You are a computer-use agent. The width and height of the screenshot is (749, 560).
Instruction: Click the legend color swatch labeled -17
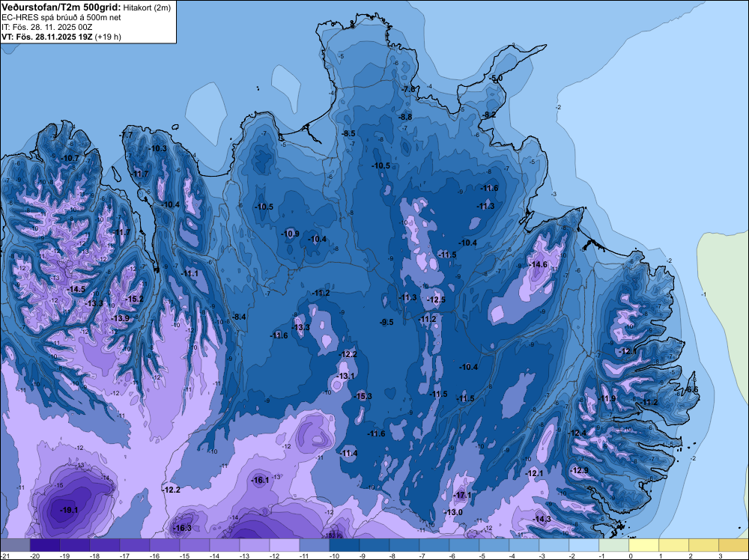coord(135,544)
